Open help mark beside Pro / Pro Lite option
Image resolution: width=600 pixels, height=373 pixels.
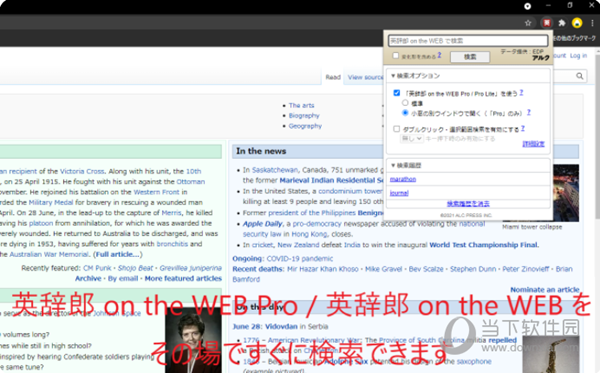[521, 93]
